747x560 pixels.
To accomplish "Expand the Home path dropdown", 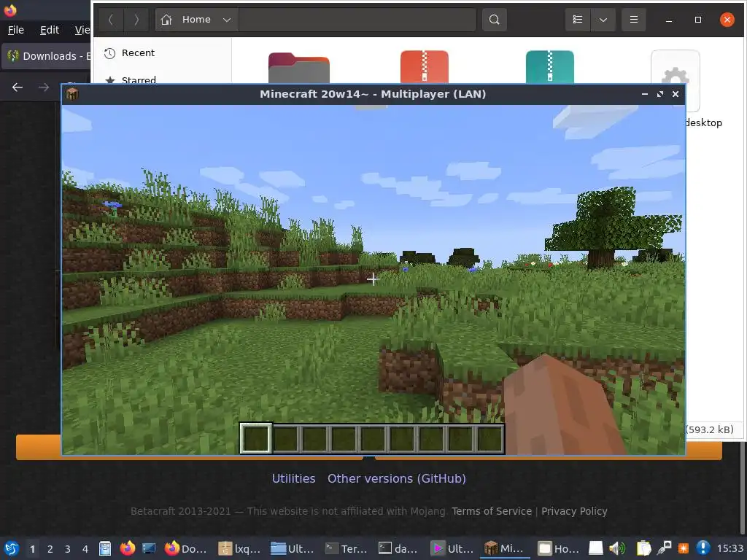I will tap(227, 20).
